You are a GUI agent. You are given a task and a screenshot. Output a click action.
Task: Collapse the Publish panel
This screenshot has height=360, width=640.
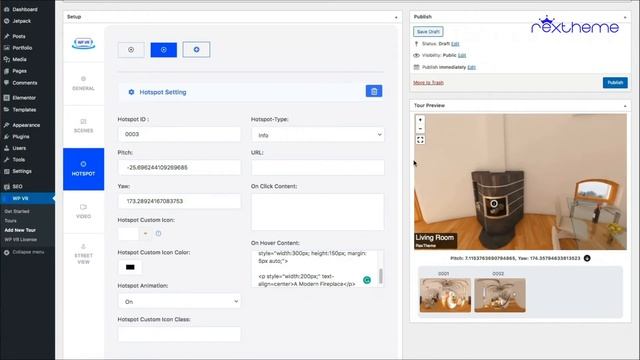[x=625, y=17]
